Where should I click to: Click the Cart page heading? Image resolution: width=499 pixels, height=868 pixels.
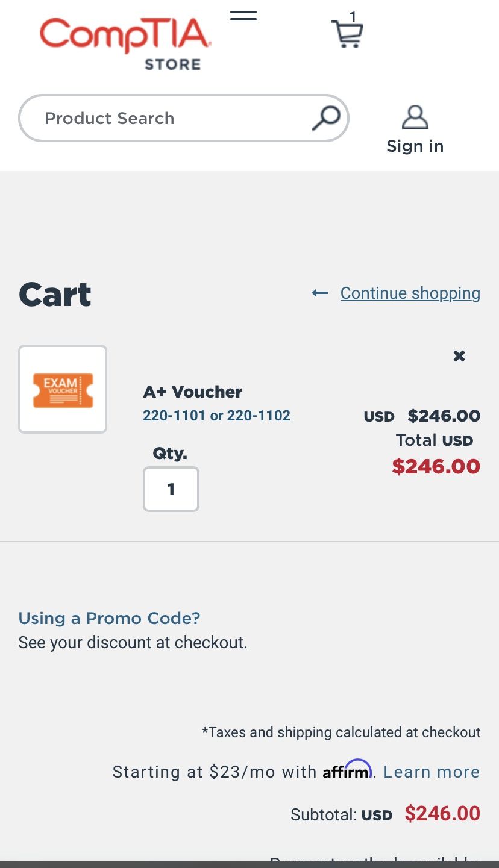click(x=55, y=295)
